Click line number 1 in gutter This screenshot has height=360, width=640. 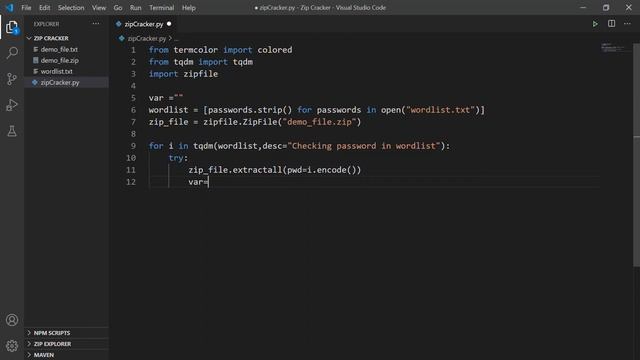[133, 50]
